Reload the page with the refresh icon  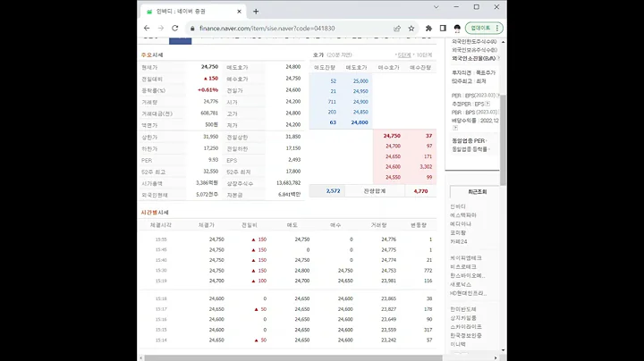click(175, 29)
